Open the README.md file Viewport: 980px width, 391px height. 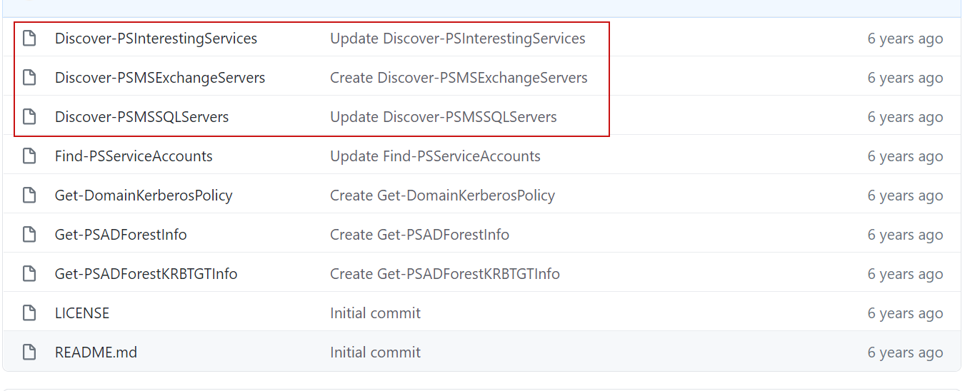96,352
